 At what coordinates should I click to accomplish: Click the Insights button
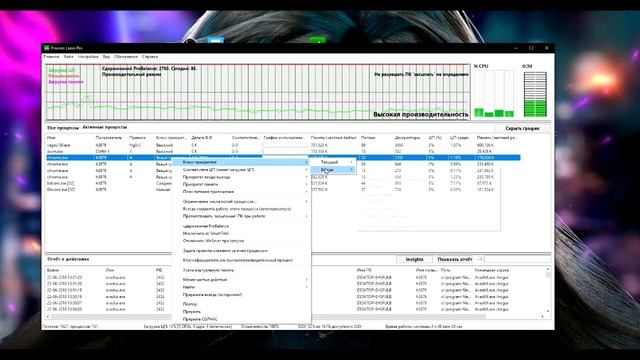tap(414, 259)
